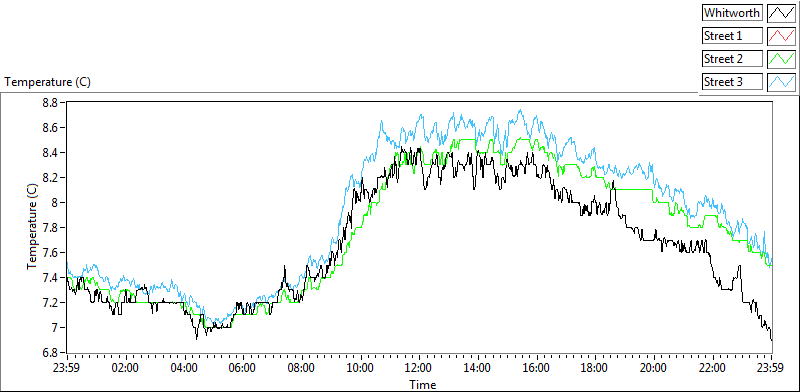Click the Whitworth black plot sample icon

pyautogui.click(x=781, y=12)
